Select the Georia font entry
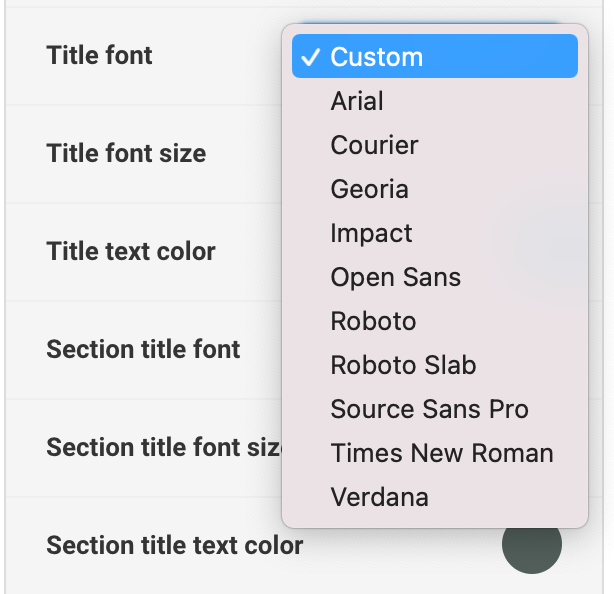 pos(435,189)
